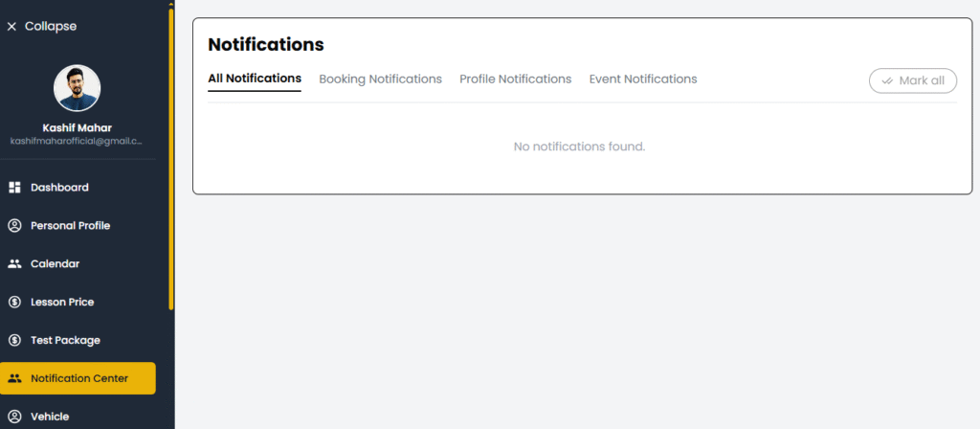Click the Notification Center people icon
980x429 pixels.
point(14,378)
